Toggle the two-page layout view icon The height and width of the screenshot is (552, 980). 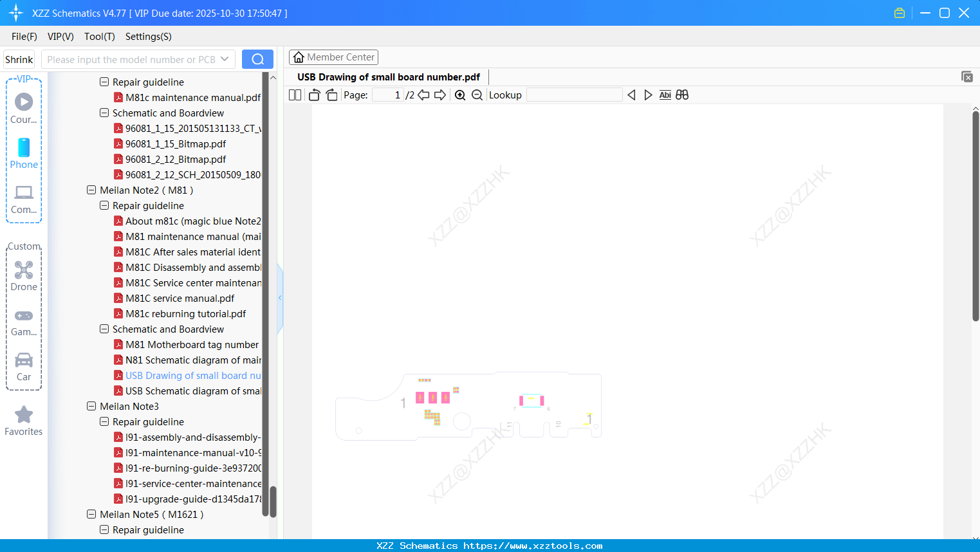(295, 95)
